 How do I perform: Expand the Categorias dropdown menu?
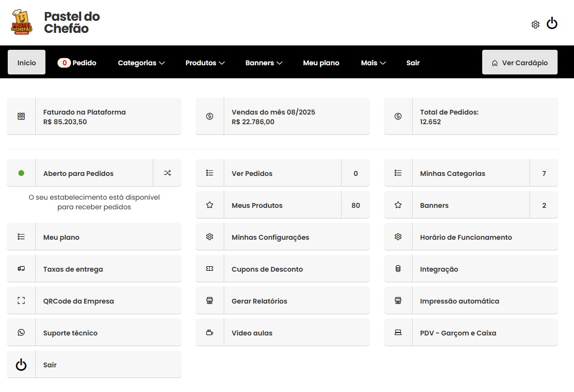141,62
